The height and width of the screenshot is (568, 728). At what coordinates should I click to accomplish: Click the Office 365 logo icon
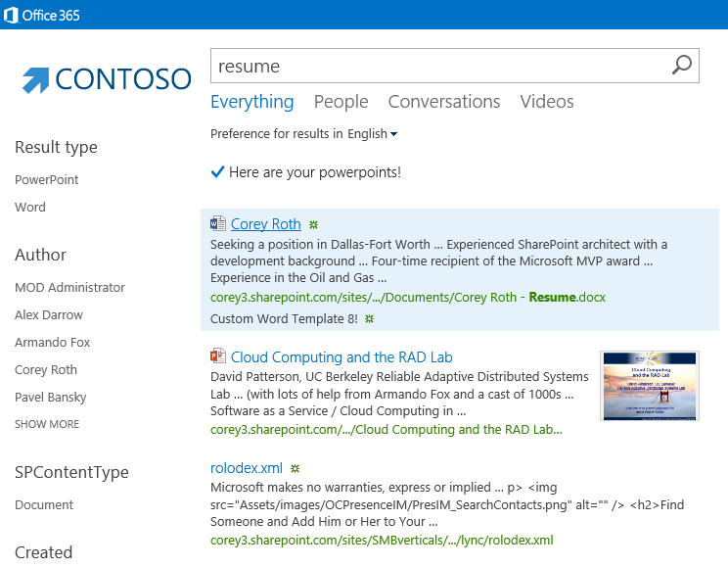[x=10, y=16]
